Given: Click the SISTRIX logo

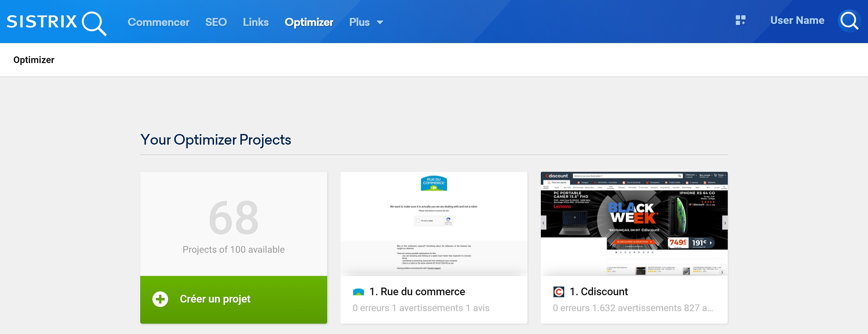Looking at the screenshot, I should (57, 23).
